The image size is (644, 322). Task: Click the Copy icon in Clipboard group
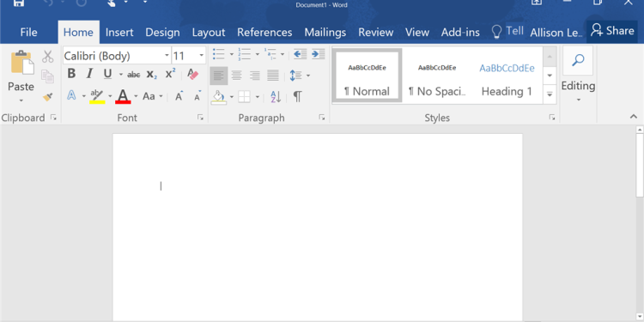click(47, 76)
